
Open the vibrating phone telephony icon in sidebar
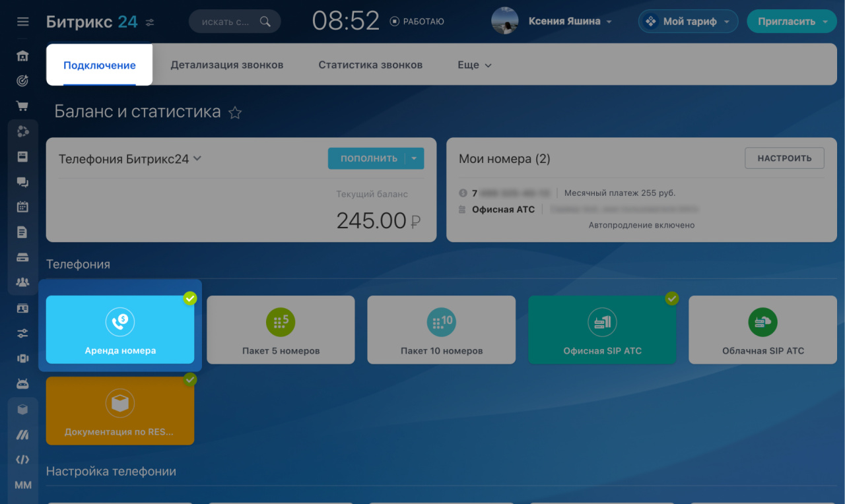tap(23, 358)
